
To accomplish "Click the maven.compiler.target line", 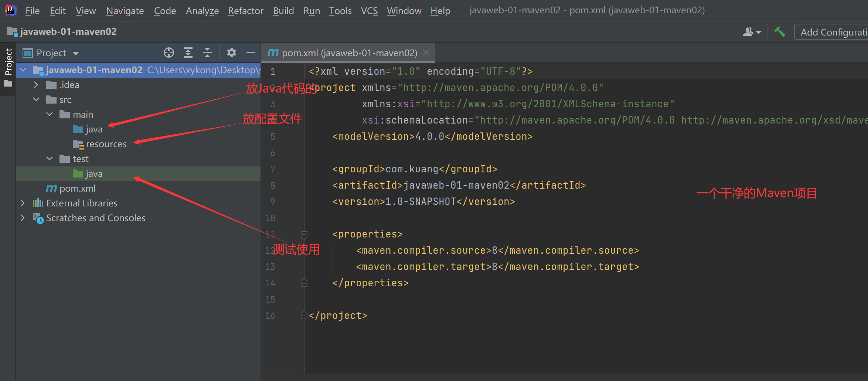I will pos(497,267).
